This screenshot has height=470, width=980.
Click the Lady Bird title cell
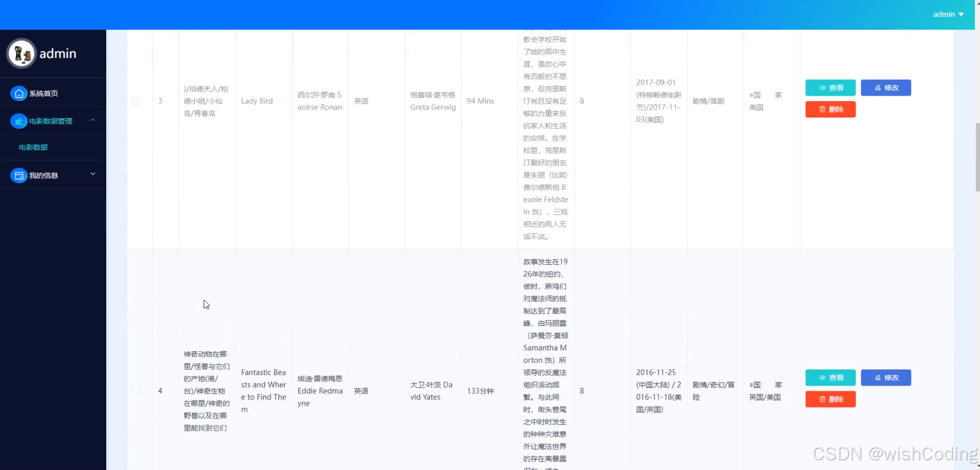[257, 101]
